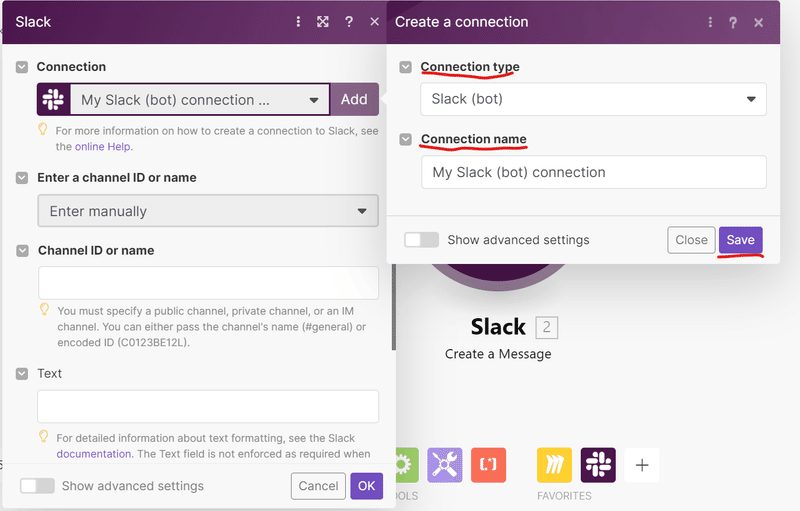The width and height of the screenshot is (800, 511).
Task: Close the Create a connection dialog
Action: click(759, 22)
